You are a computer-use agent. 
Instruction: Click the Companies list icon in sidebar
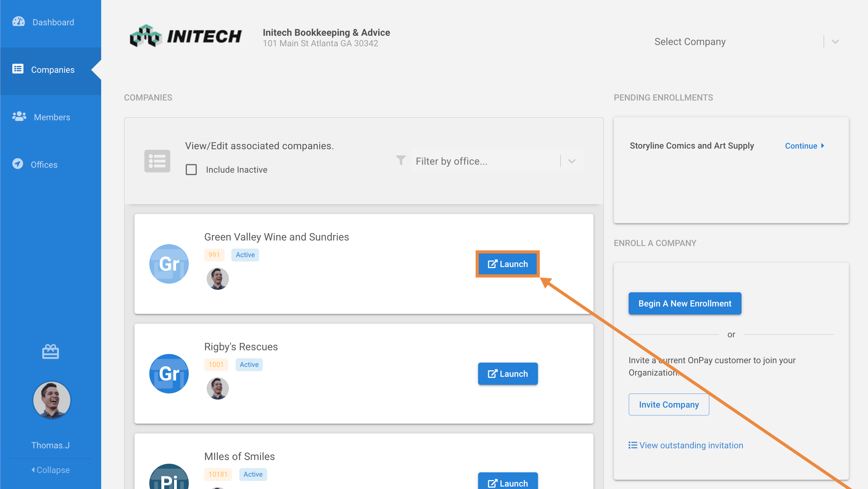coord(18,69)
